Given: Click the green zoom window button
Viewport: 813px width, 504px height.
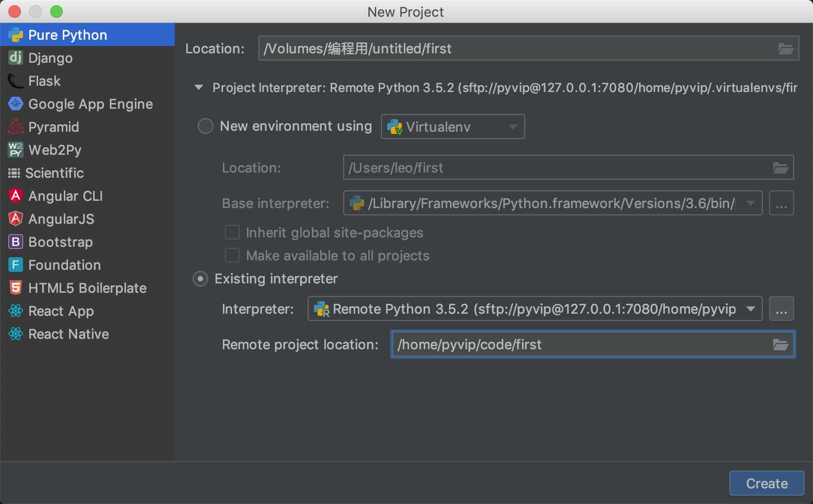Looking at the screenshot, I should point(57,12).
